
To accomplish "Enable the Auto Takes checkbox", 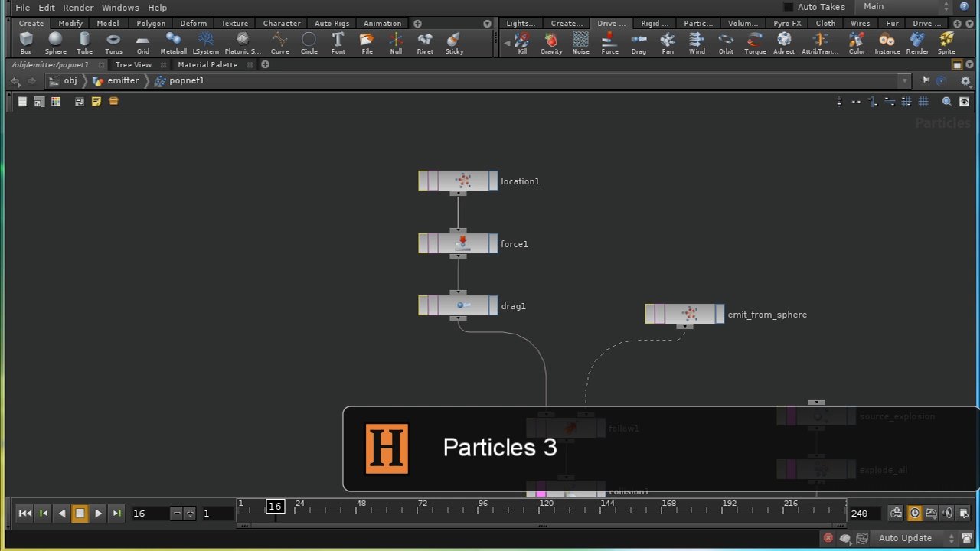I will 789,6.
